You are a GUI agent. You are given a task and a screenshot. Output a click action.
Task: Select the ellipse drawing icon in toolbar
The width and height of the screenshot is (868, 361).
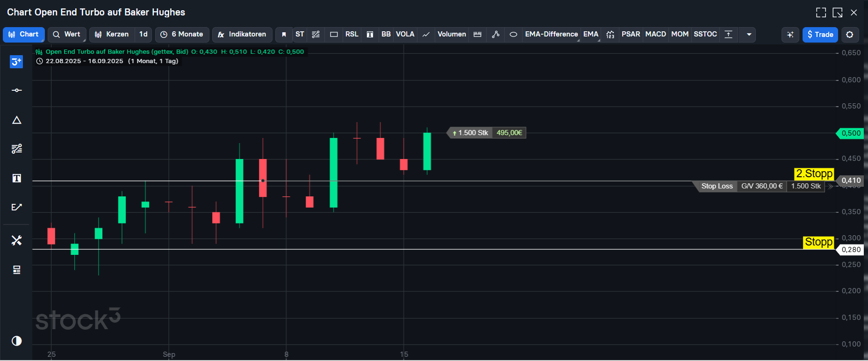513,35
